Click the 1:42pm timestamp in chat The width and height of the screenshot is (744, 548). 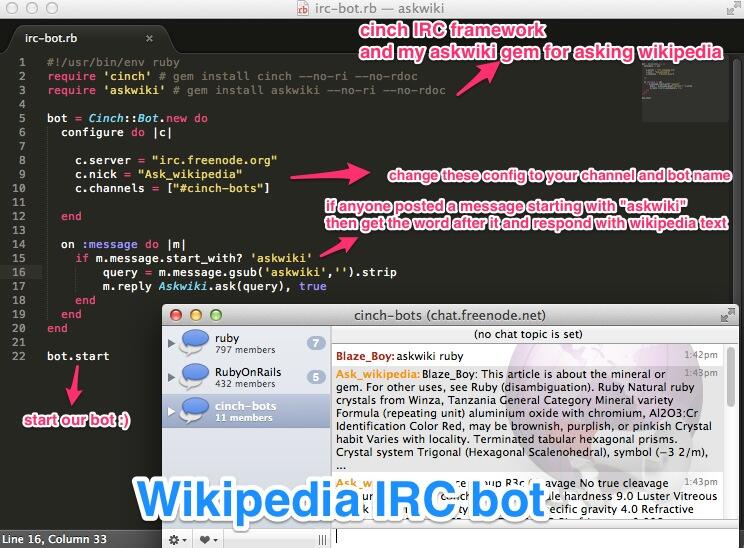[701, 355]
